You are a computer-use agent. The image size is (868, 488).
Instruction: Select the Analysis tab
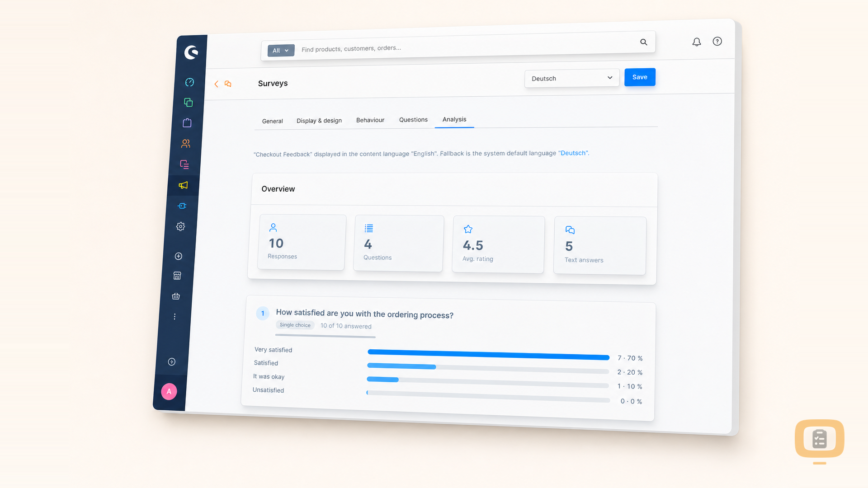[x=454, y=119]
